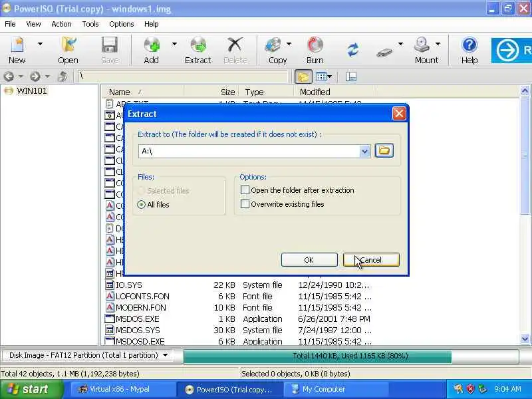Click the properties pane icon
Screen dimensions: 532x399
[351, 76]
